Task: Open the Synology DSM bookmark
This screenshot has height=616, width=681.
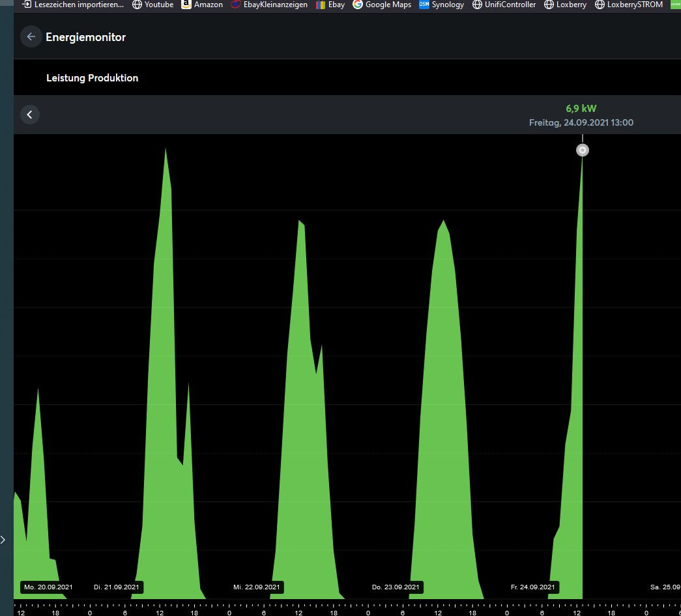Action: pos(441,5)
